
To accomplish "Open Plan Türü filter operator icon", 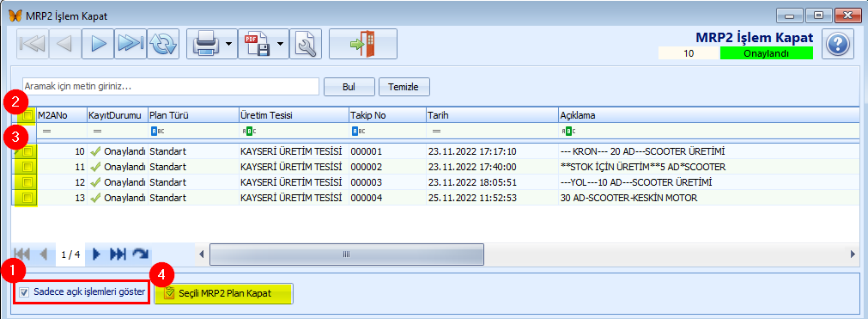I will (158, 132).
